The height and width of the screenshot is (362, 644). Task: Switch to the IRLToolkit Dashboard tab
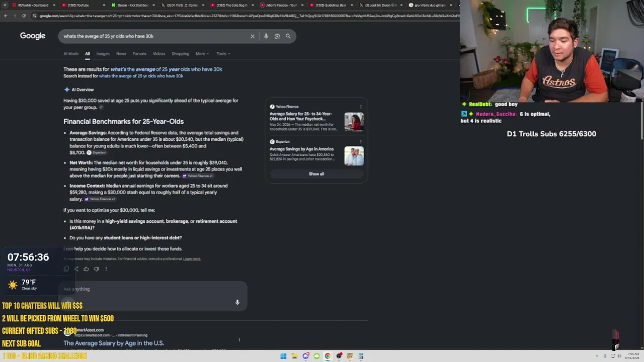click(33, 5)
